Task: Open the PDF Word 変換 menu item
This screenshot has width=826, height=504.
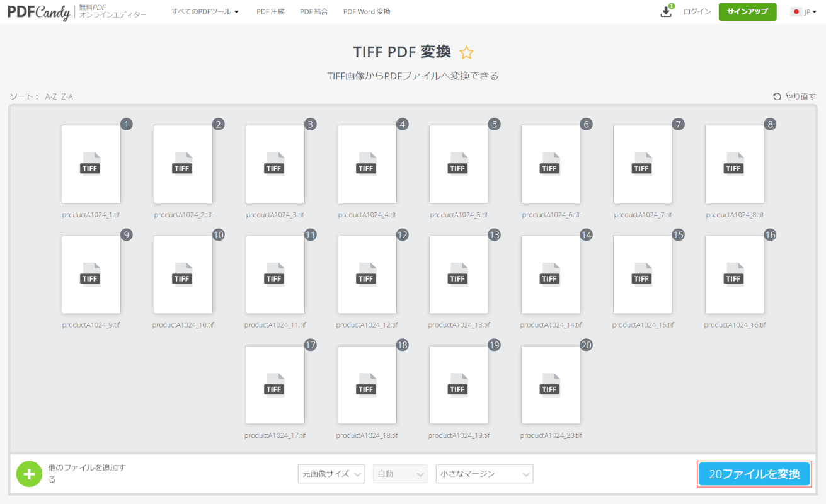Action: (367, 12)
